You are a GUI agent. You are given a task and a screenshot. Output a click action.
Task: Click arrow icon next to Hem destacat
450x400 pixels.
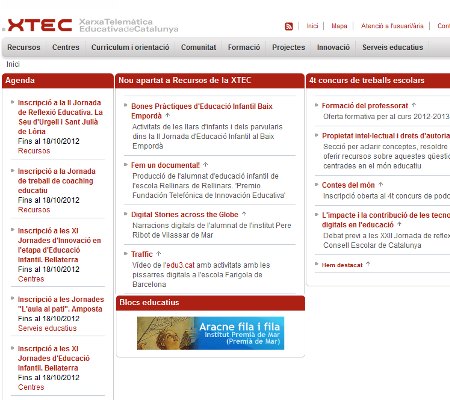[368, 264]
